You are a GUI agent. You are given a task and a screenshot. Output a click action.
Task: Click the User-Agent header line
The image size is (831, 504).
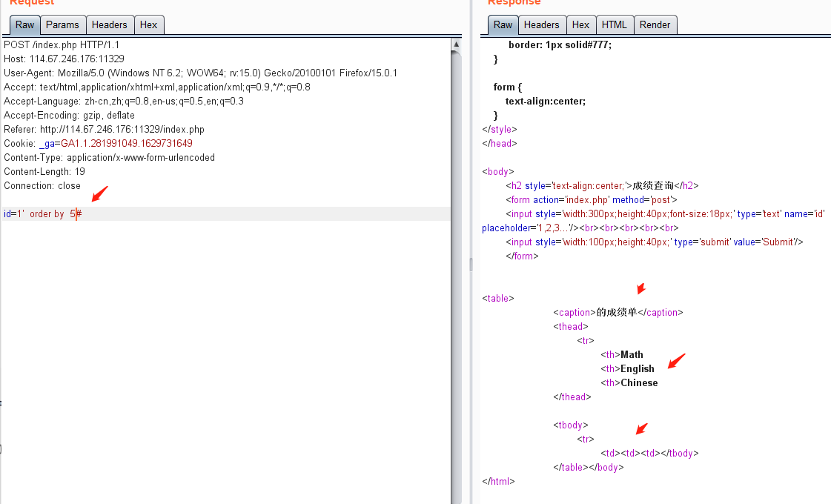coord(200,73)
